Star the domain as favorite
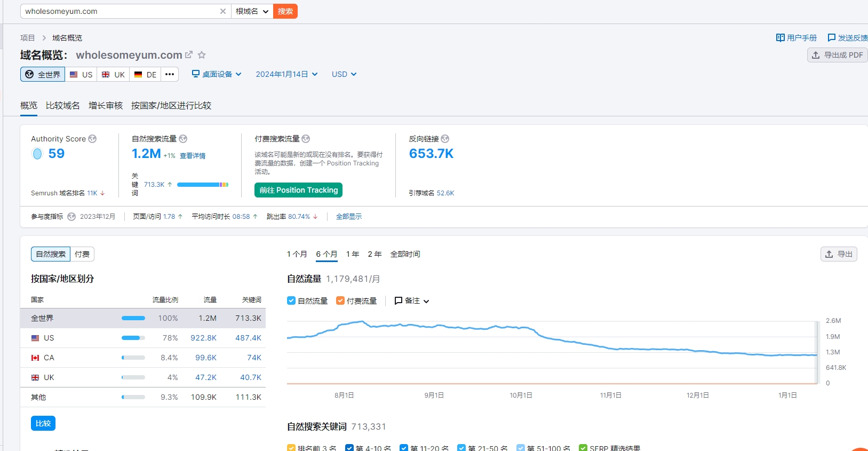The width and height of the screenshot is (868, 451). pyautogui.click(x=202, y=55)
